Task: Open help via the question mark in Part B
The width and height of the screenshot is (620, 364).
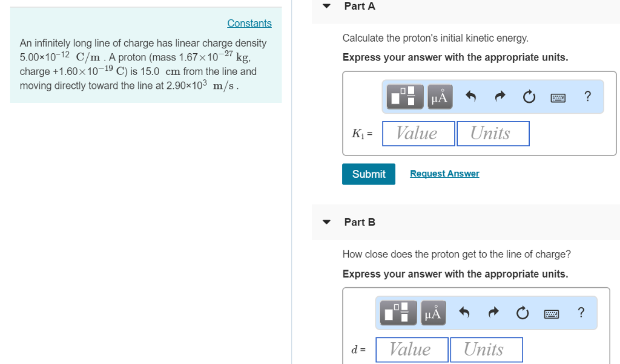Action: (x=581, y=313)
